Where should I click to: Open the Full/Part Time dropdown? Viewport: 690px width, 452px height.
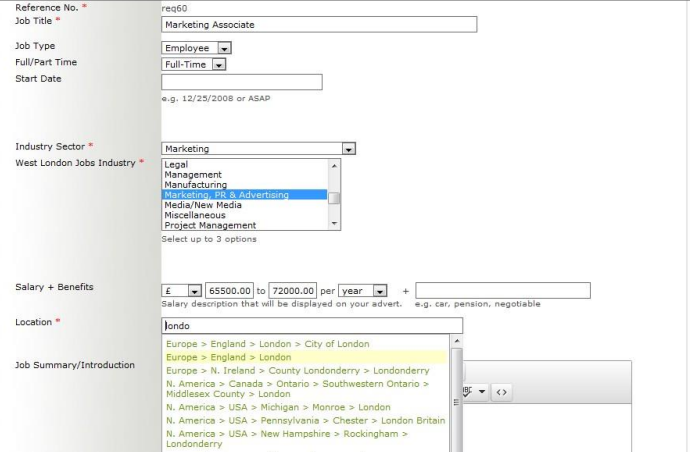pyautogui.click(x=194, y=64)
